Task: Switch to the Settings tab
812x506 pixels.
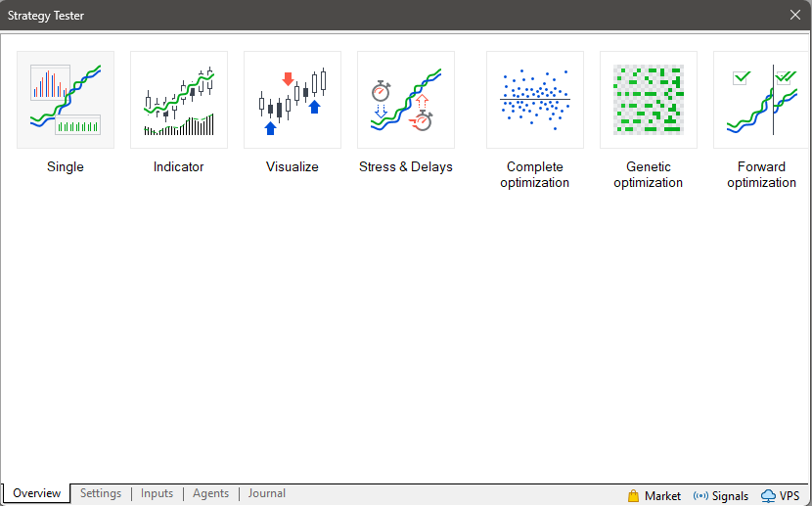Action: (x=101, y=493)
